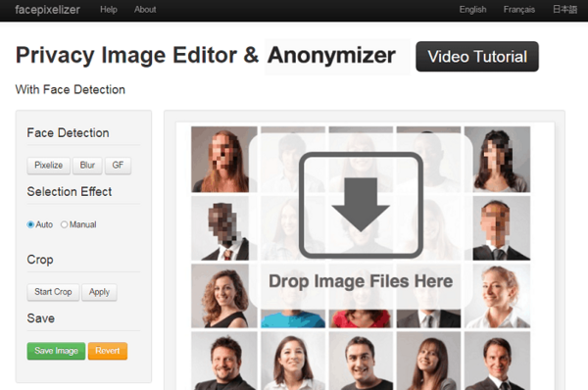
Task: Click the Start Crop button
Action: 53,292
